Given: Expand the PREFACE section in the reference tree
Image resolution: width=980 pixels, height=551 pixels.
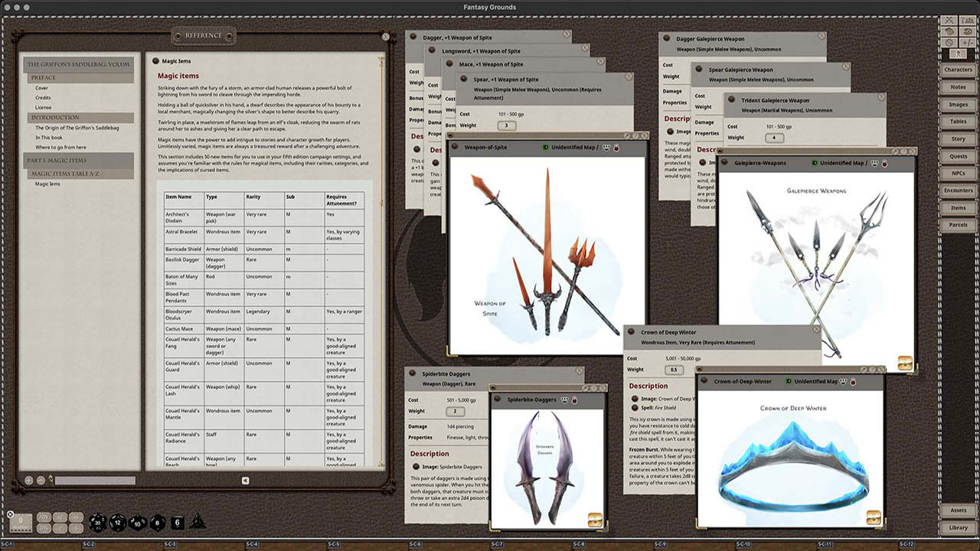Looking at the screenshot, I should 43,77.
